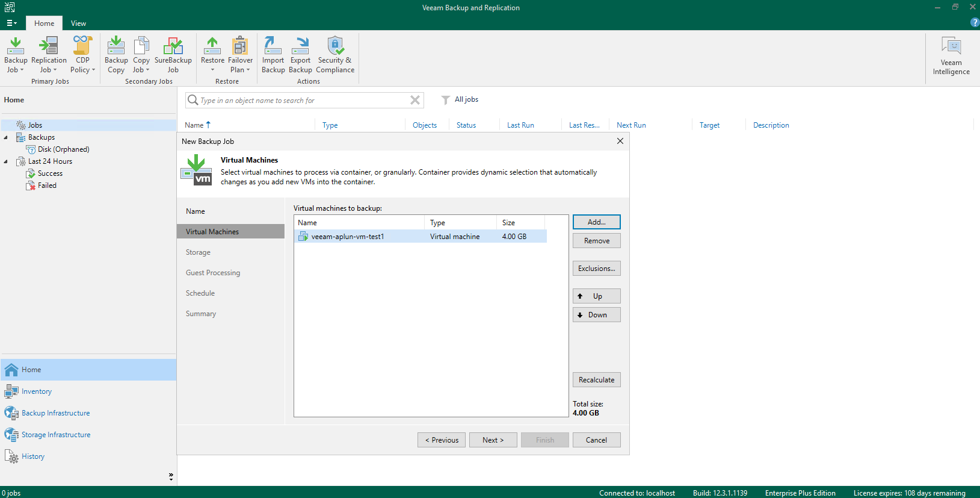
Task: Proceed with the Next button
Action: click(493, 440)
